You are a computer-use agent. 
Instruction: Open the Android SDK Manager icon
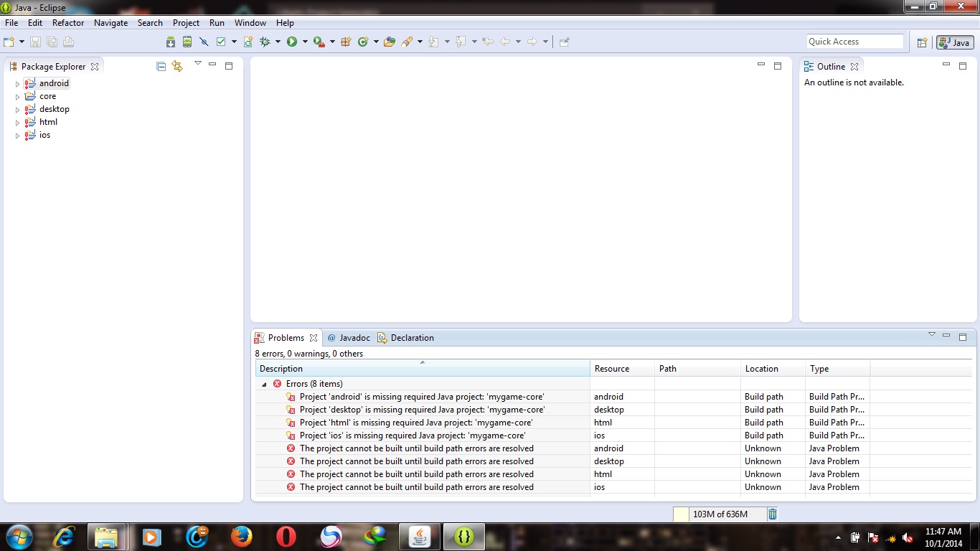(x=171, y=42)
